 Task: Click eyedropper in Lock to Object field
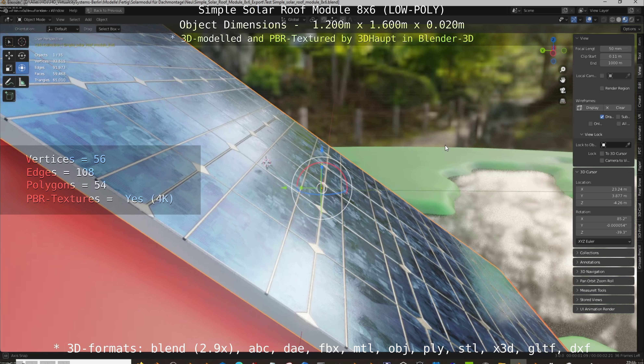click(x=627, y=145)
